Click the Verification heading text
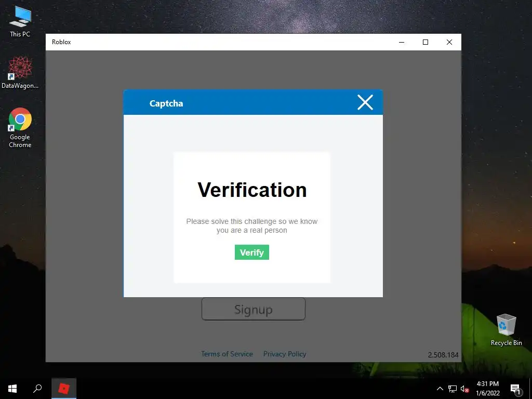The height and width of the screenshot is (399, 532). [x=252, y=190]
